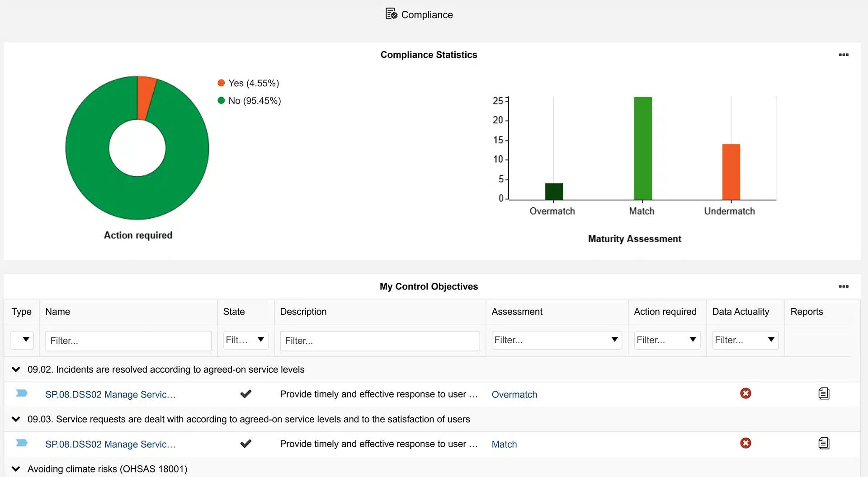This screenshot has width=868, height=477.
Task: Click State checkmark in the Match row
Action: (245, 444)
